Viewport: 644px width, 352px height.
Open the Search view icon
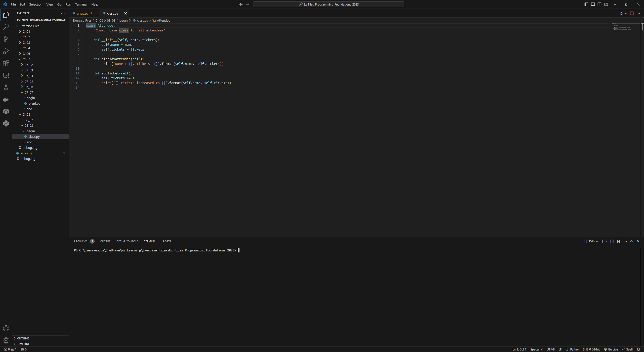tap(6, 27)
